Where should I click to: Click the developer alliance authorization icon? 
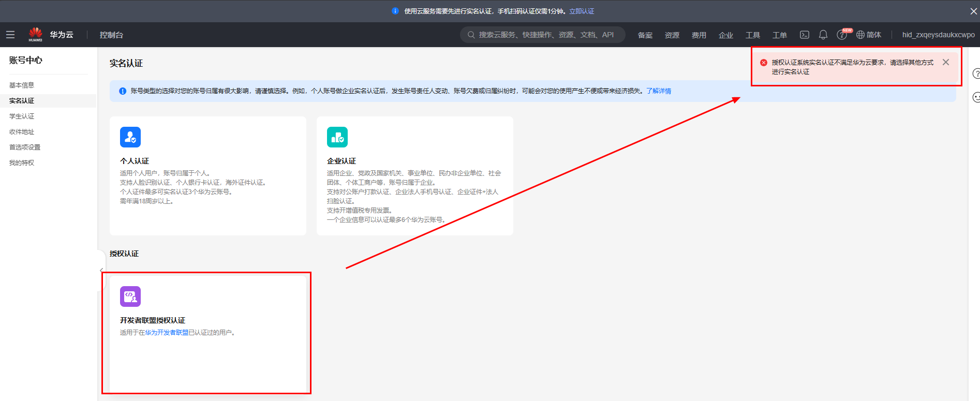pos(130,296)
